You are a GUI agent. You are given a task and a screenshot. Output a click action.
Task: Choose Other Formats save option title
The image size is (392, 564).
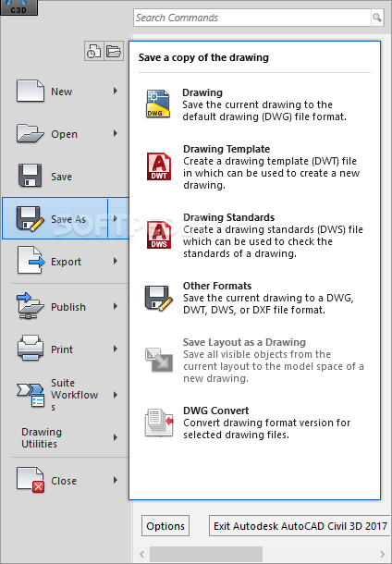click(217, 286)
